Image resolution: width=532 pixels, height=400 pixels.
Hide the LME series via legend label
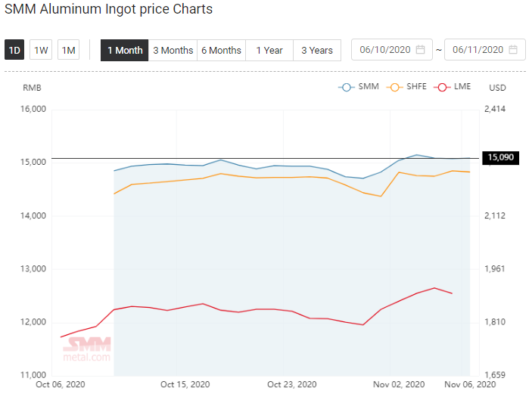pos(462,86)
